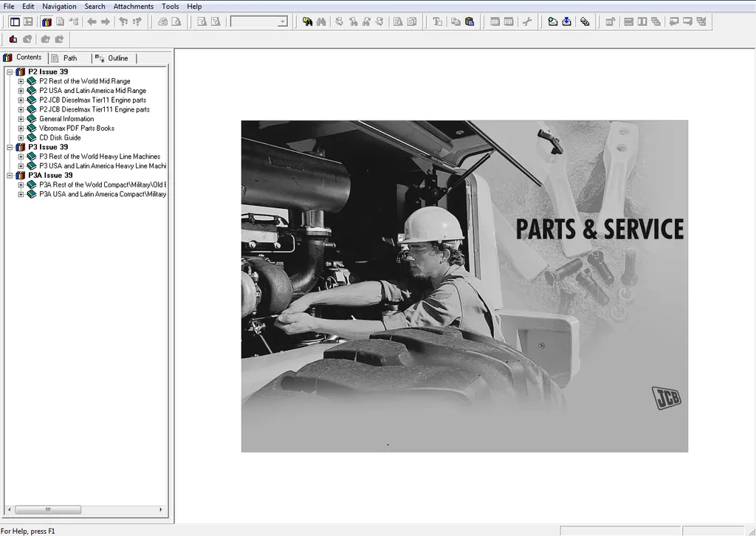The height and width of the screenshot is (536, 756).
Task: Select the P3A Issue 39 tree heading
Action: click(50, 176)
